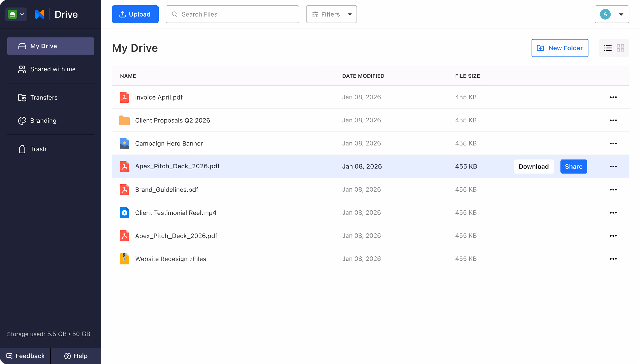Select Campaign Hero Banner file name

[169, 144]
